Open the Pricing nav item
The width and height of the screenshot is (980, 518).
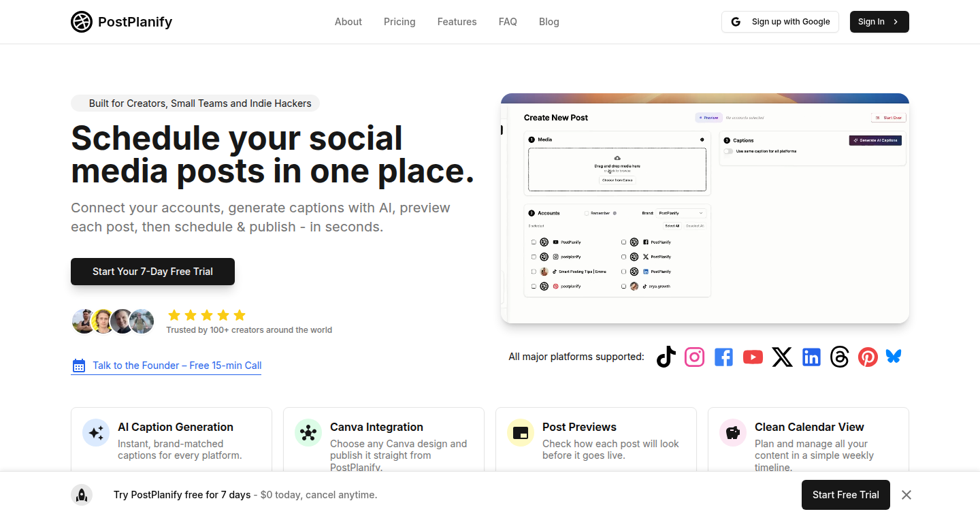pyautogui.click(x=399, y=22)
